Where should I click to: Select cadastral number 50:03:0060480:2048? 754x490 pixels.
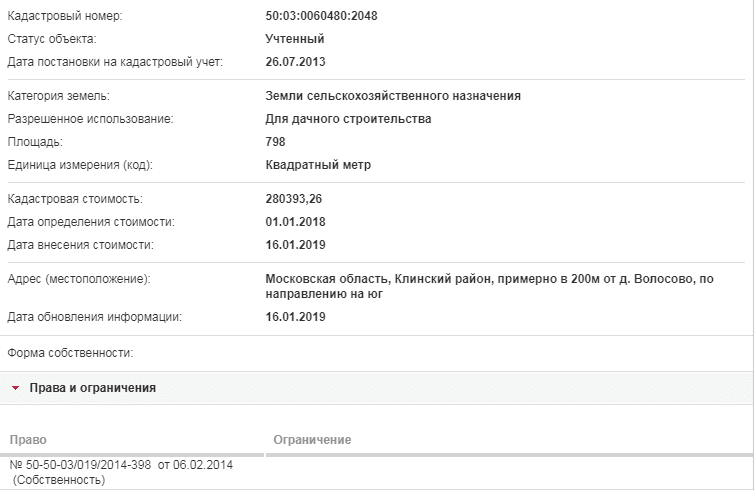pyautogui.click(x=321, y=16)
